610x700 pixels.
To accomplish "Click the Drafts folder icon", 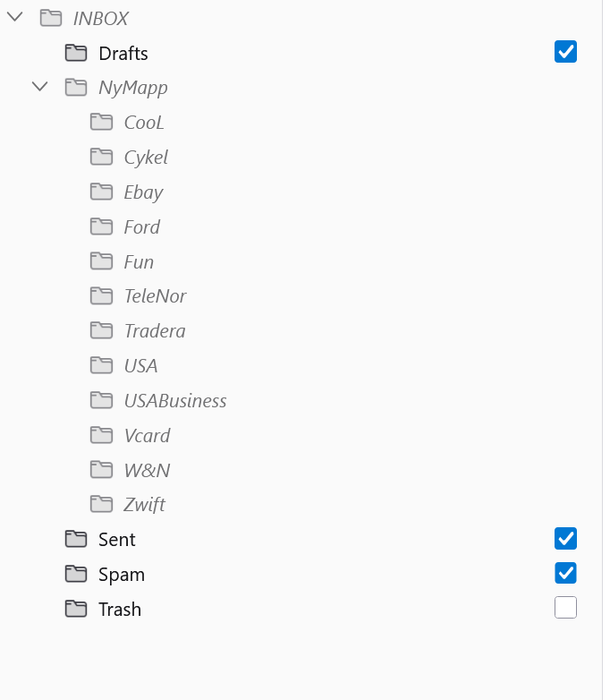I will [76, 53].
